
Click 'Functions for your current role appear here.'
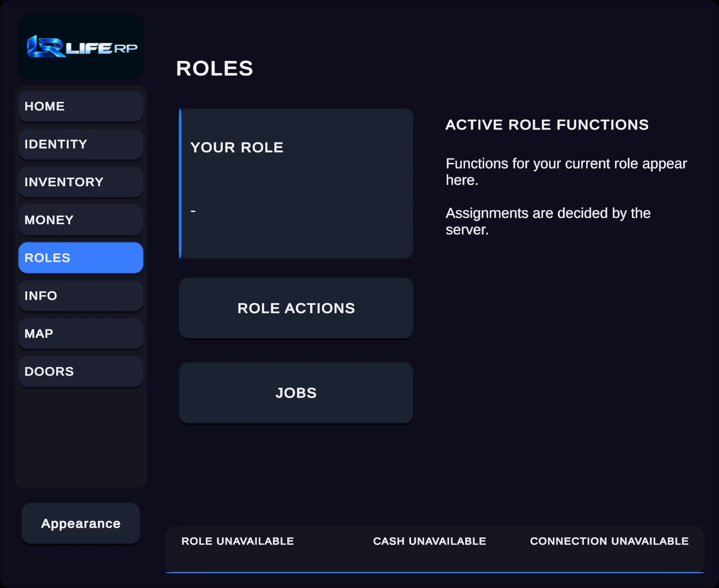click(x=566, y=171)
